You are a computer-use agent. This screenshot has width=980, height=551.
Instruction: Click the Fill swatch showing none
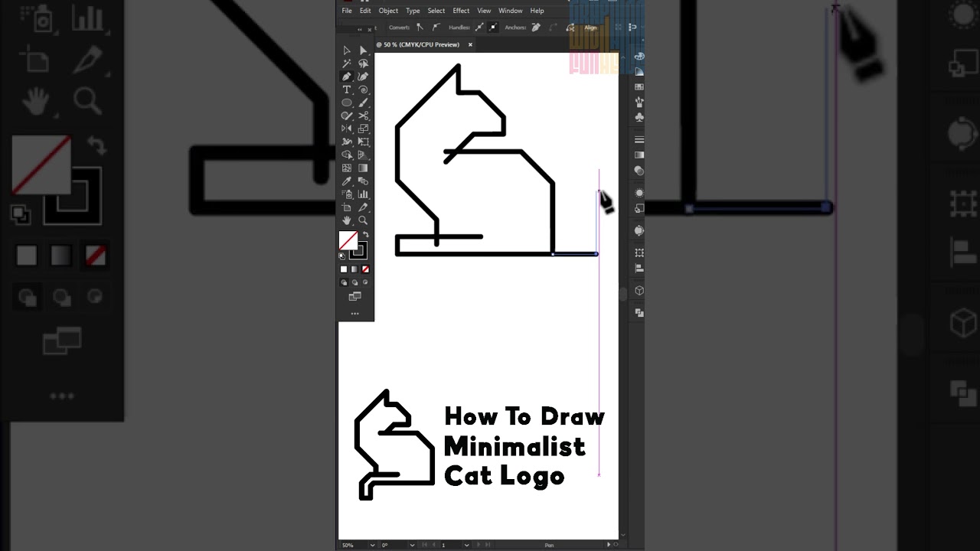(348, 240)
